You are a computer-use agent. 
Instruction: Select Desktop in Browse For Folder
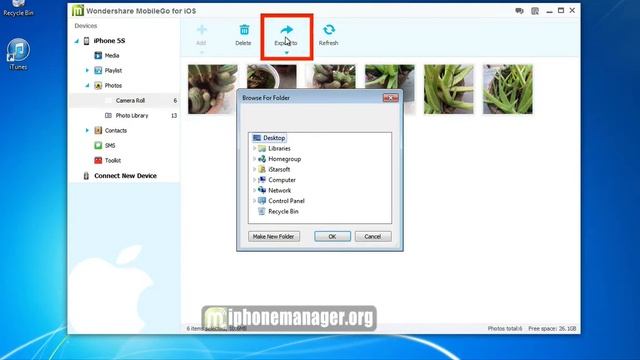click(274, 138)
